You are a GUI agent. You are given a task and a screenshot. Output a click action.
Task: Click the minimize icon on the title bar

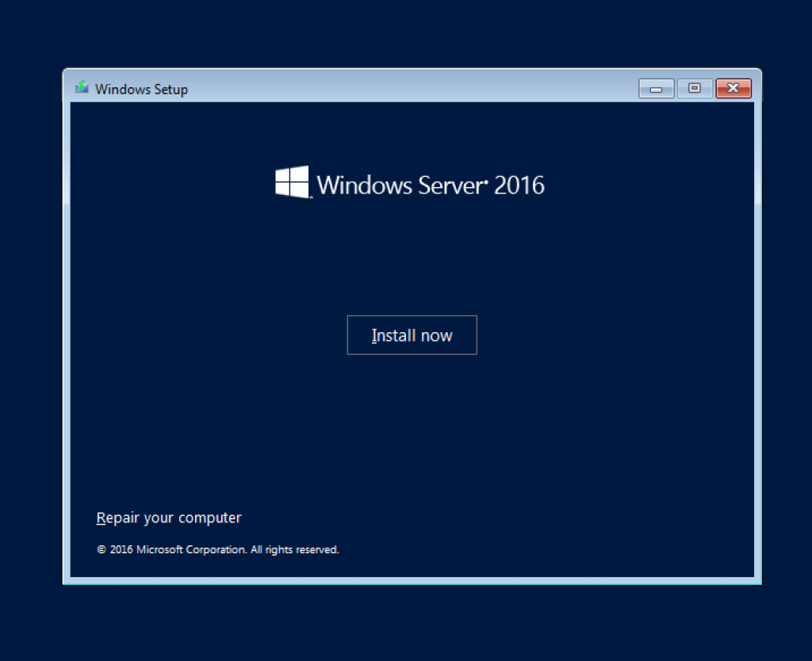click(656, 88)
